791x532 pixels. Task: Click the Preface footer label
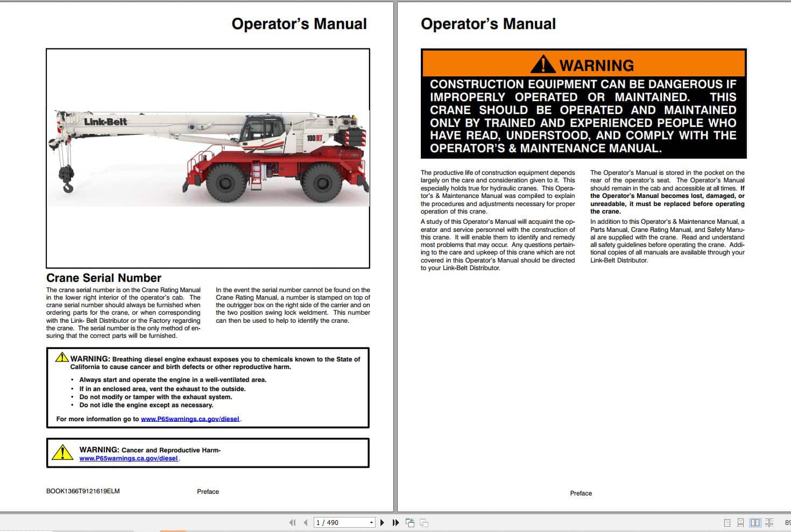[x=208, y=491]
